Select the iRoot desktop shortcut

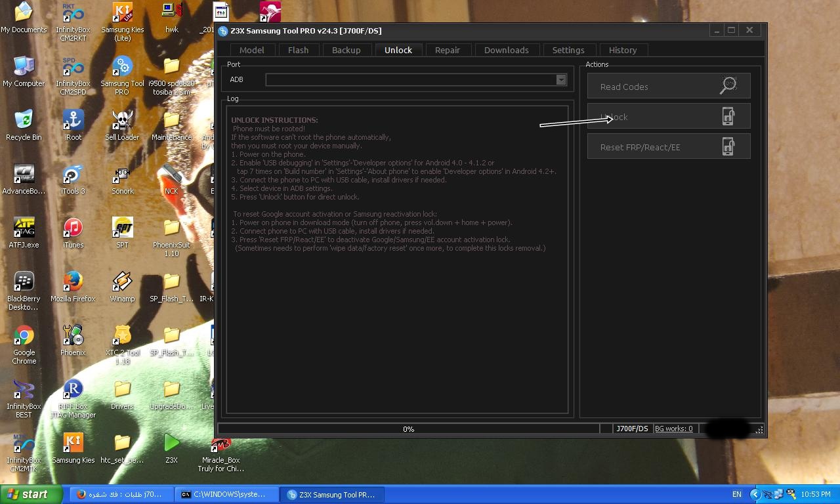pos(73,126)
